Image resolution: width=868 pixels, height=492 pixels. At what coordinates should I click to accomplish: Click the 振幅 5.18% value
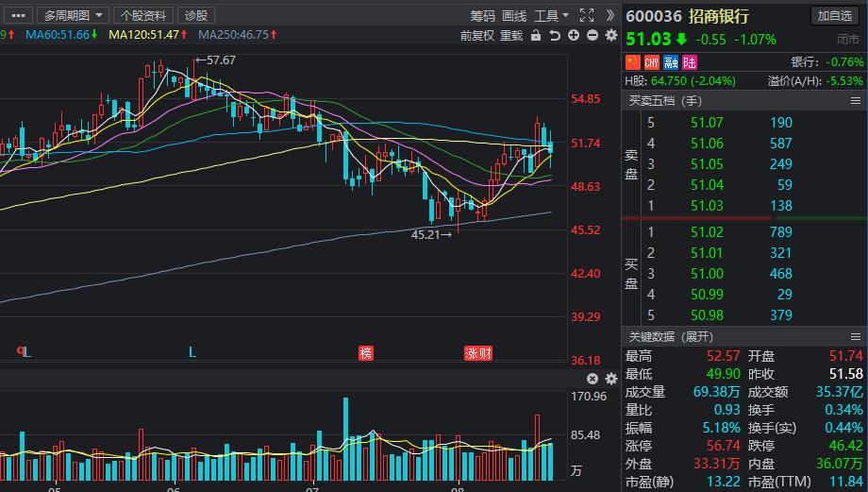click(x=721, y=429)
